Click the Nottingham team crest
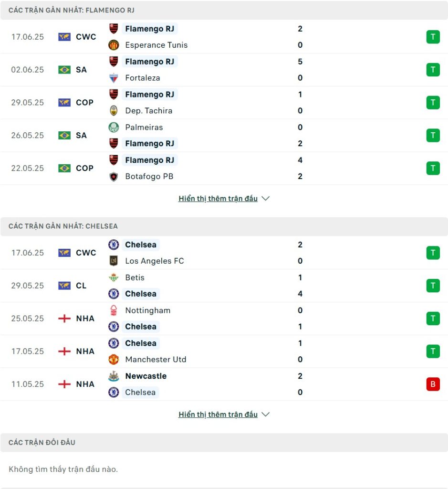The height and width of the screenshot is (489, 448). coord(114,310)
